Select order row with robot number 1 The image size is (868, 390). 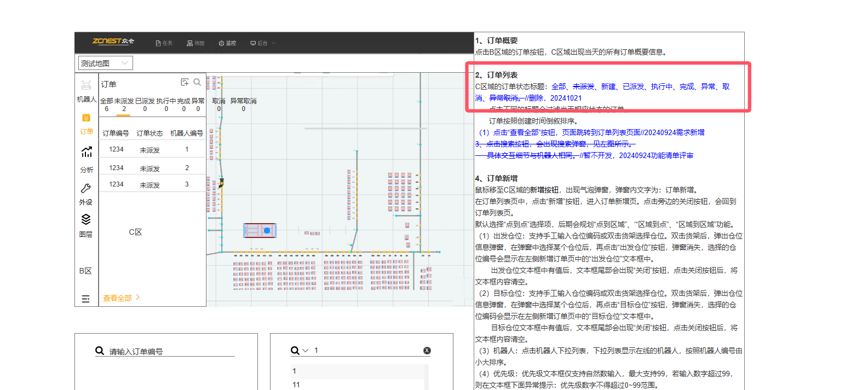[x=152, y=149]
